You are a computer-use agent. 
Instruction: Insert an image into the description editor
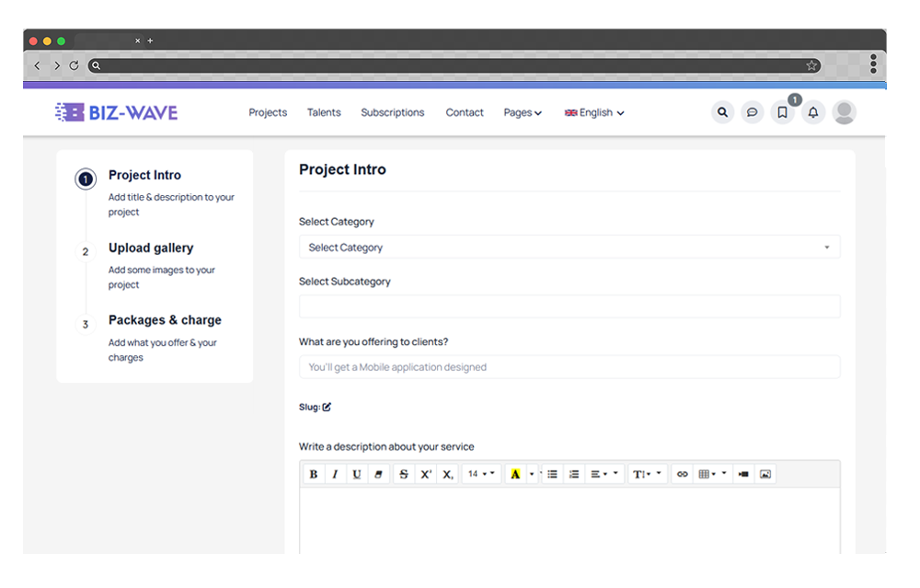click(765, 473)
